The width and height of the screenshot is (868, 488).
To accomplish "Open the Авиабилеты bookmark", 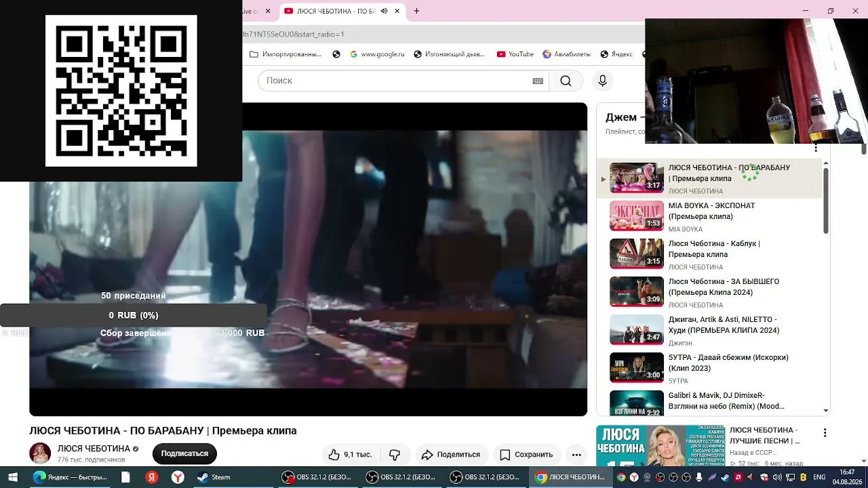I will coord(566,54).
